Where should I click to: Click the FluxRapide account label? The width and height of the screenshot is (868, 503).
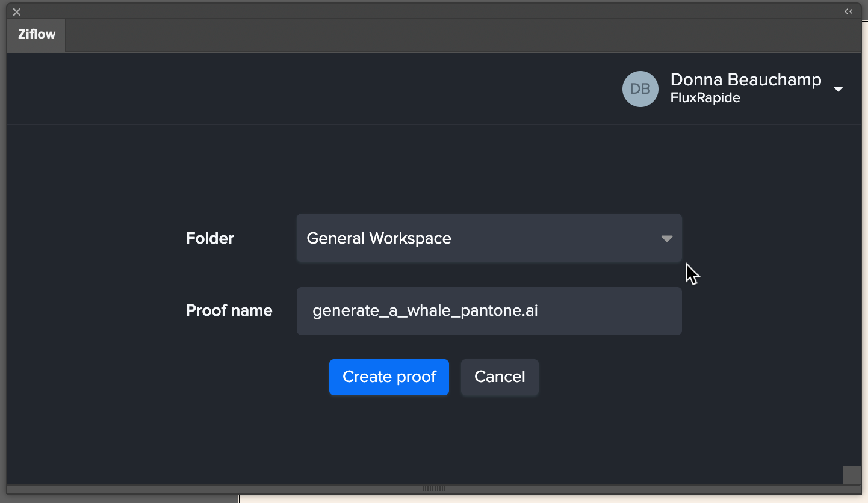(x=704, y=97)
